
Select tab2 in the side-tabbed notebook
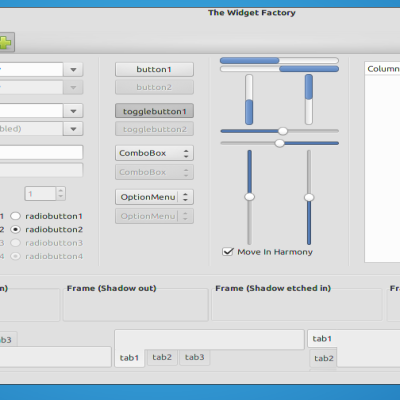pyautogui.click(x=323, y=358)
